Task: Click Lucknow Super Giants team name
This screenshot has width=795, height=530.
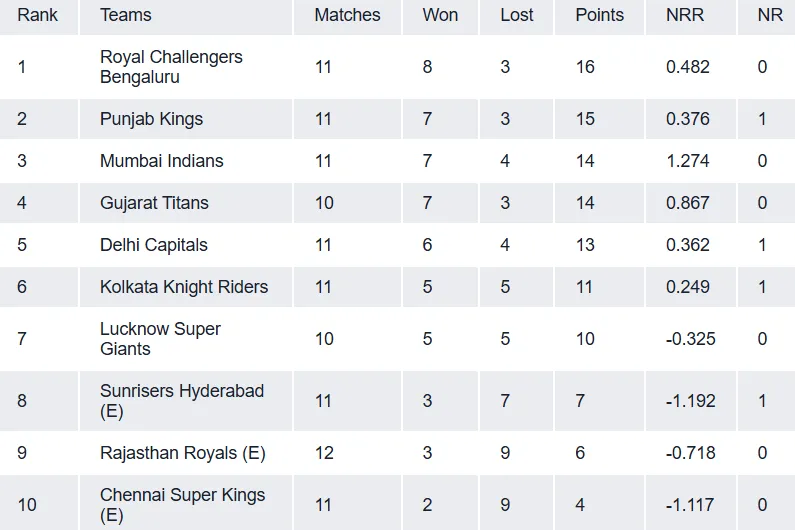Action: click(160, 339)
